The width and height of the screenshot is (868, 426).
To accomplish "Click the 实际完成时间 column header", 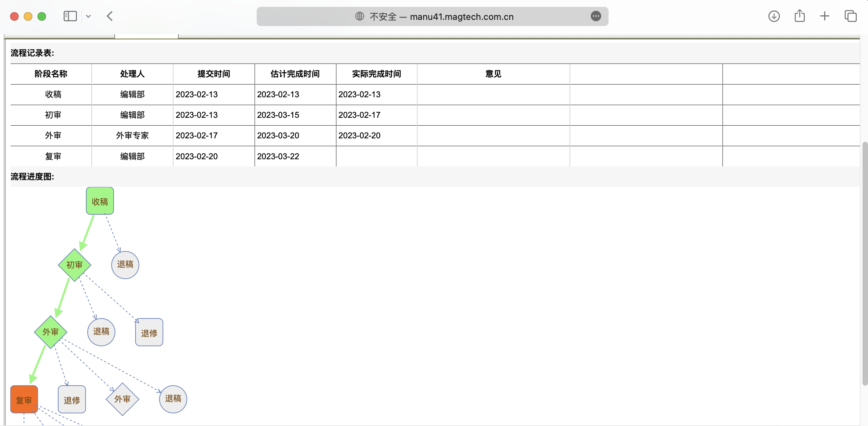I will pos(376,74).
